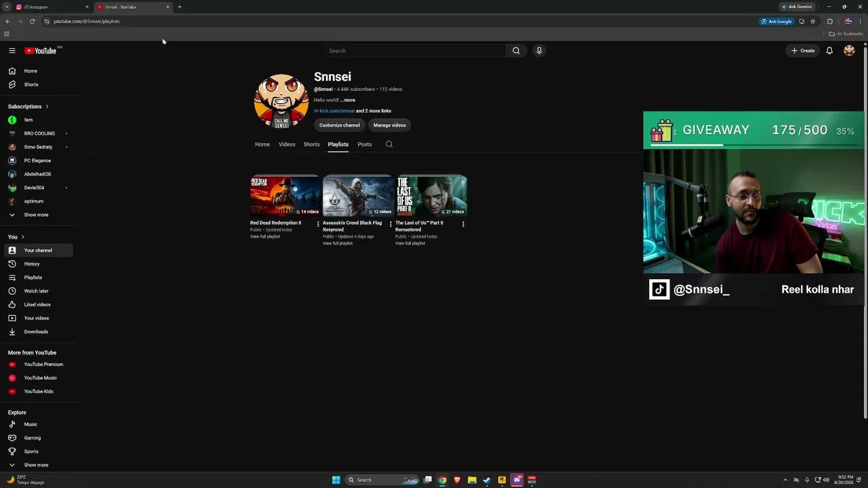Screen dimensions: 868x488
Task: Open YouTube Music in the sidebar
Action: 39,378
